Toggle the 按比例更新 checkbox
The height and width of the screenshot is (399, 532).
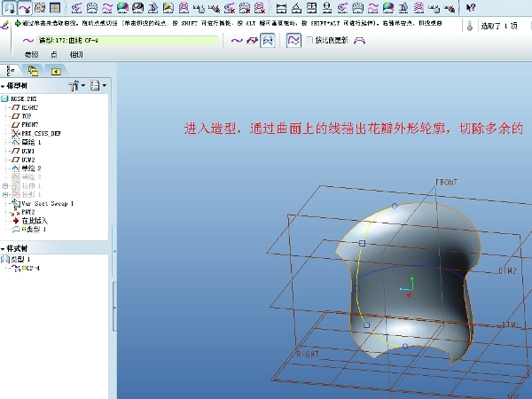click(x=309, y=41)
